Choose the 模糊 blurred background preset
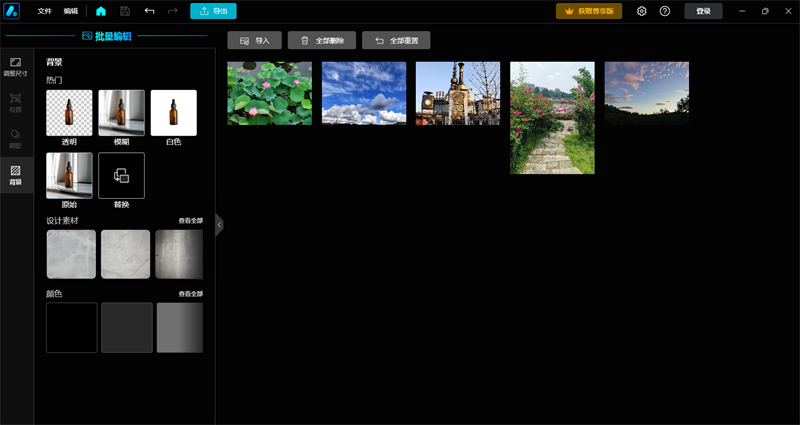 [x=121, y=113]
